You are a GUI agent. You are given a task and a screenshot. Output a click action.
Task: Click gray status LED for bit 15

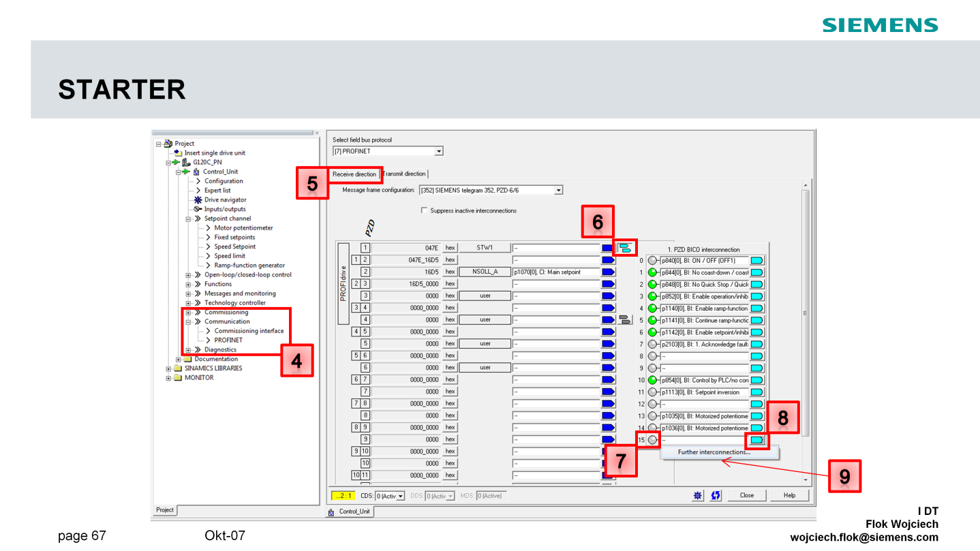[652, 440]
